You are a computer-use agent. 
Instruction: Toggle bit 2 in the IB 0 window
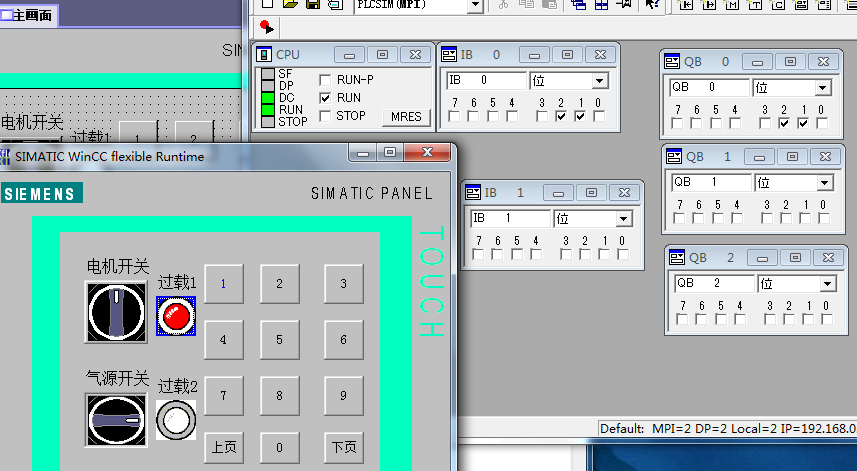(561, 116)
